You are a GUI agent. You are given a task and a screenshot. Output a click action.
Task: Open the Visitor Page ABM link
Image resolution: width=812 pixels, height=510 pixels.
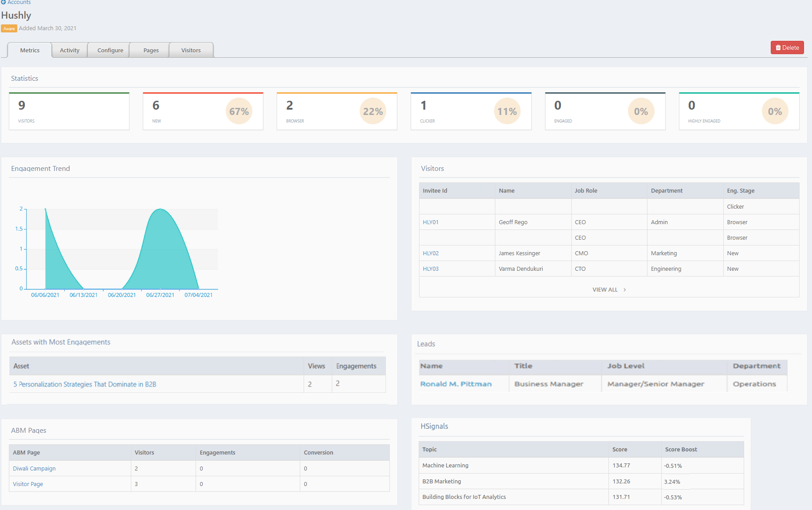pos(28,484)
